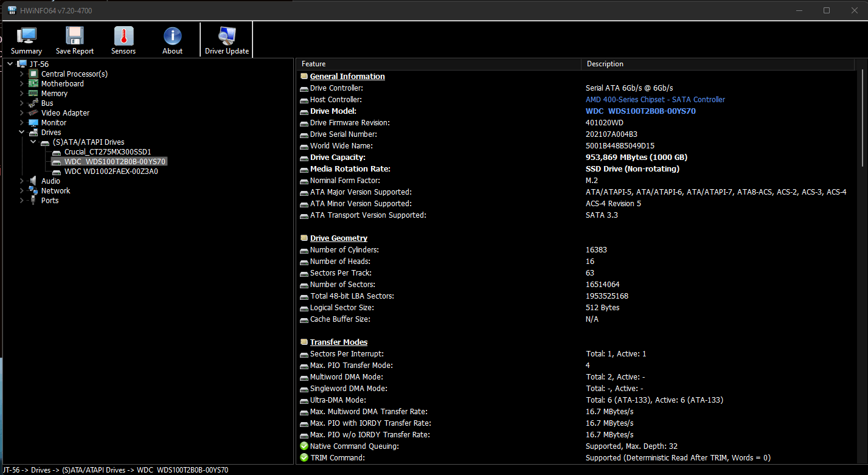Click the Video Adapter card icon

click(34, 113)
